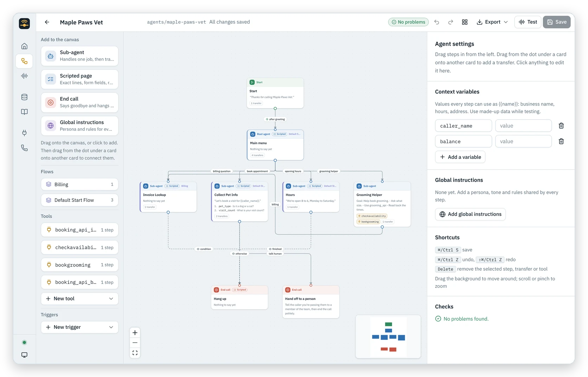Add a Sub-agent card to the canvas

[79, 56]
